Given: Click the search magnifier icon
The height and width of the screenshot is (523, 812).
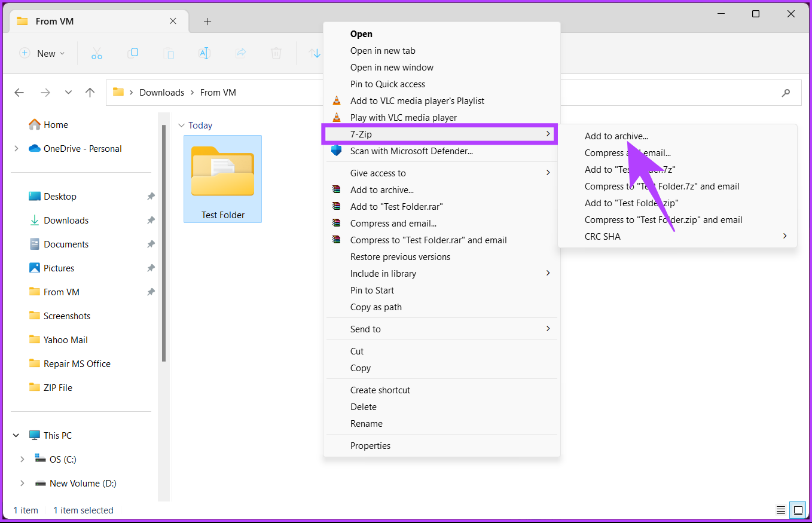Looking at the screenshot, I should tap(786, 93).
